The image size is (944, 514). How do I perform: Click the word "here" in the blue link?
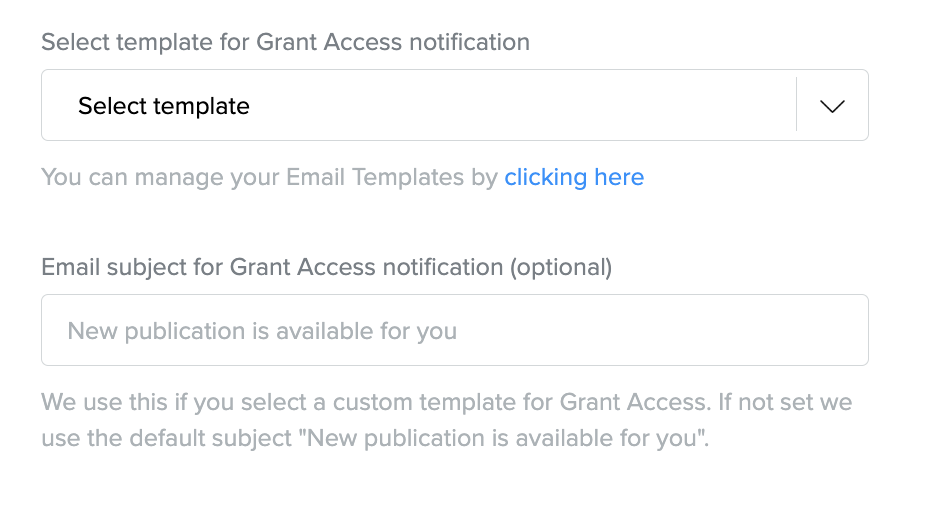point(619,177)
